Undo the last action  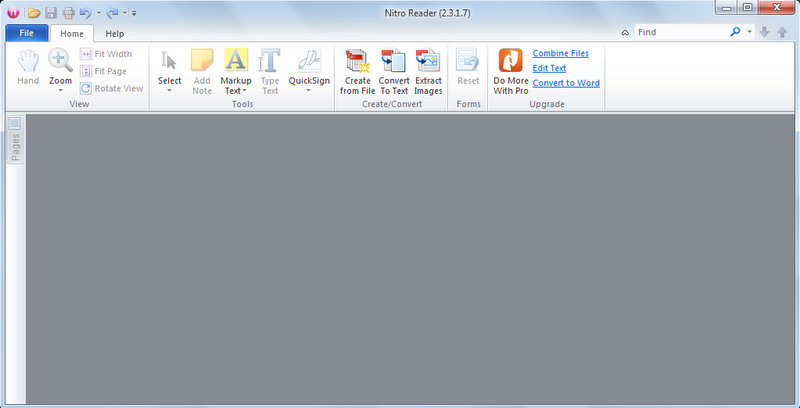click(x=85, y=13)
